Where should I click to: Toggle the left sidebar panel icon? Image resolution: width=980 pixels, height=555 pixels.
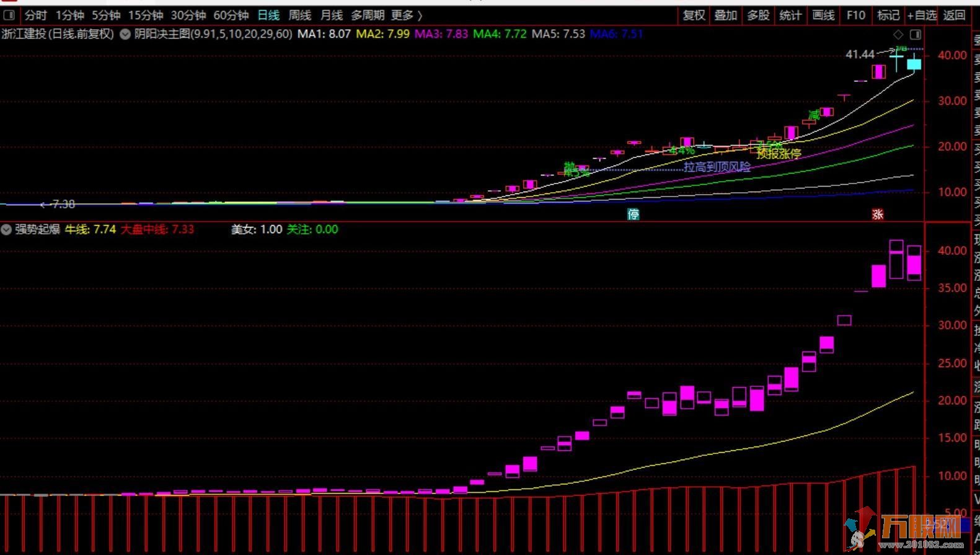point(9,15)
